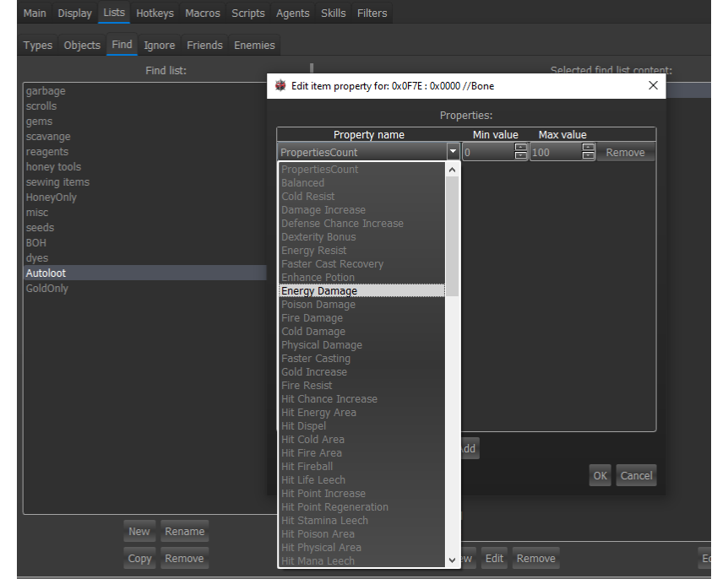
Task: Select Fire Resist option
Action: pos(361,385)
